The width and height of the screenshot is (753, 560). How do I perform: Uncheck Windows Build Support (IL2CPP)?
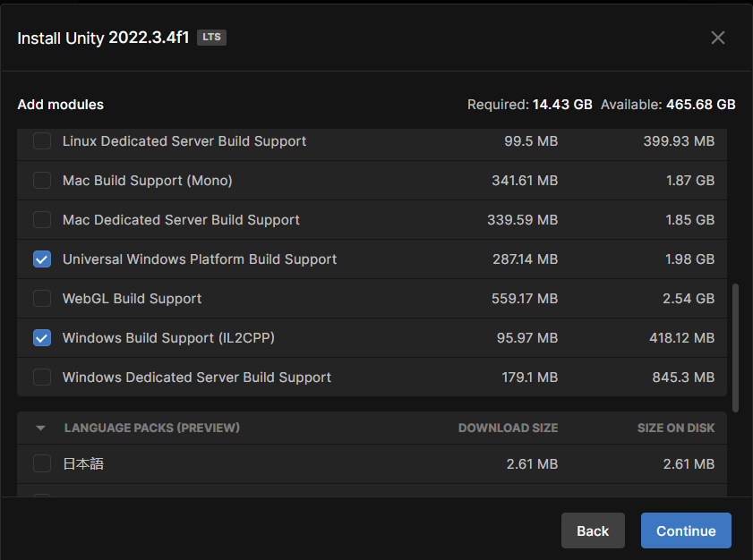coord(42,338)
